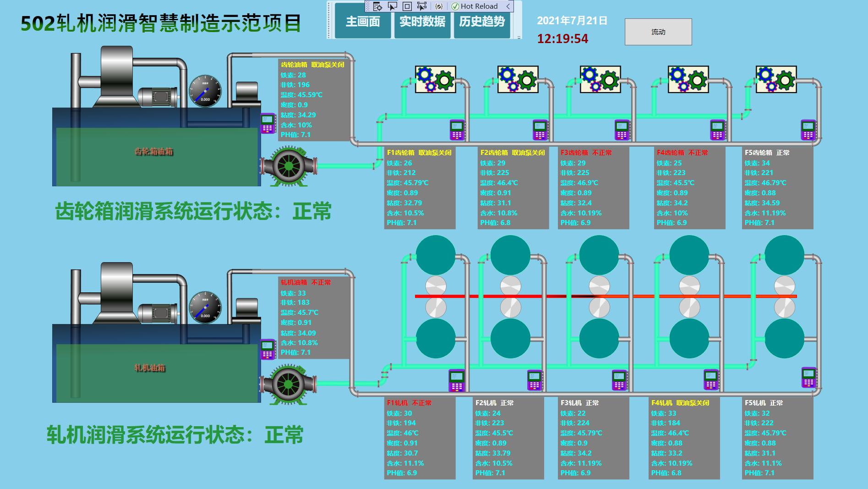Screen dimensions: 868x489
Task: Click the 轧机油箱 tank label
Action: [150, 368]
